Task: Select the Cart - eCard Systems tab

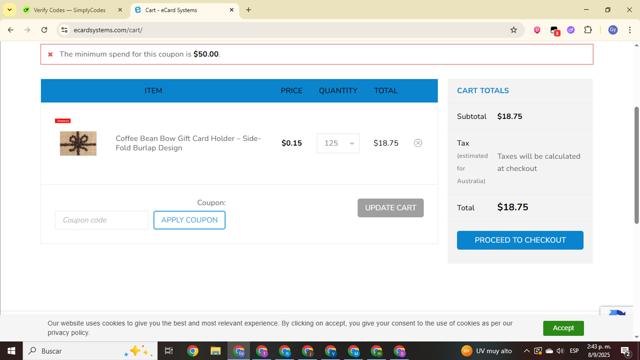Action: coord(184,10)
